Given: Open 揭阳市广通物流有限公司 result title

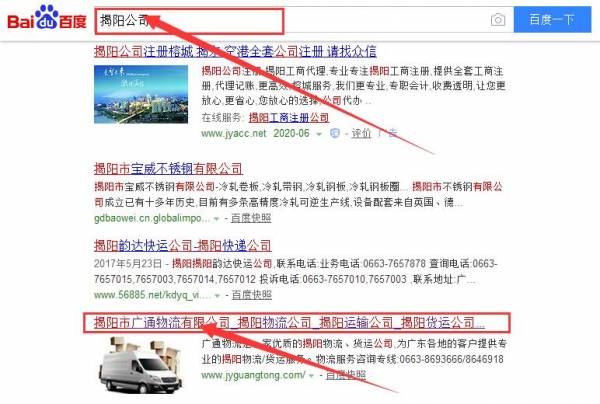Looking at the screenshot, I should point(289,323).
